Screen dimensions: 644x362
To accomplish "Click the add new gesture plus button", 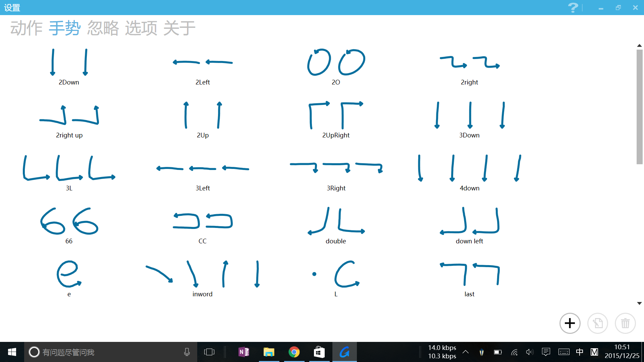I will point(570,323).
